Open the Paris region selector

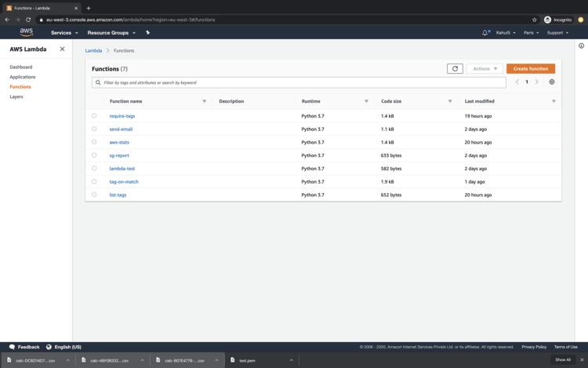531,33
